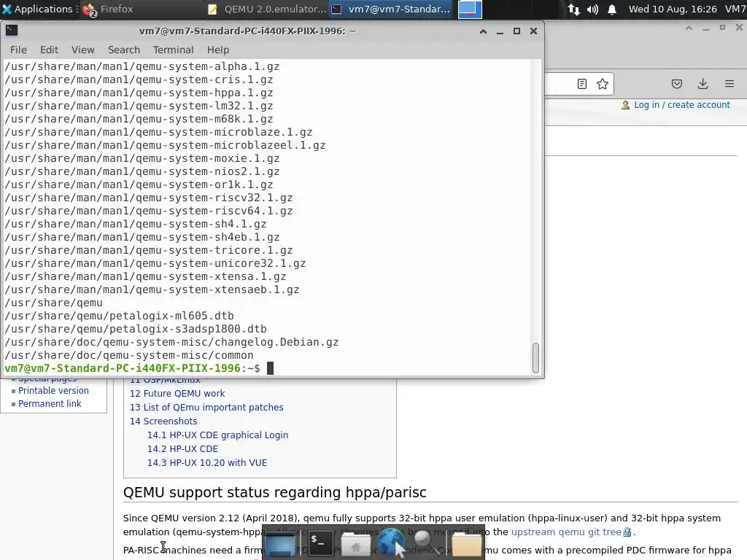Open the home folder icon in the dock
Viewport: 747px width, 560px height.
click(355, 544)
